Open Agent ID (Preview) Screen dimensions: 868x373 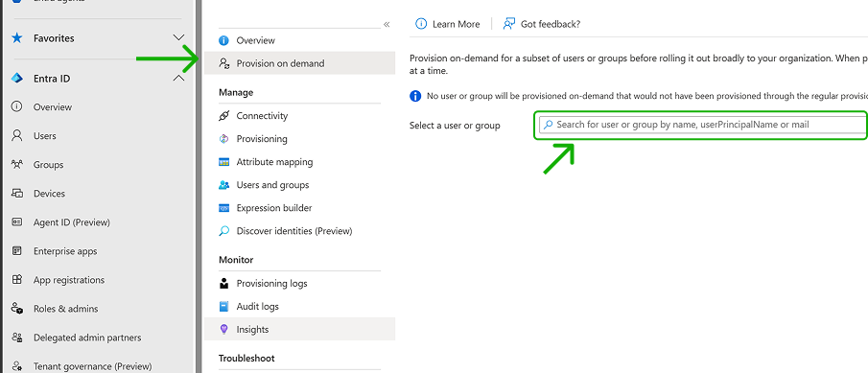(71, 221)
